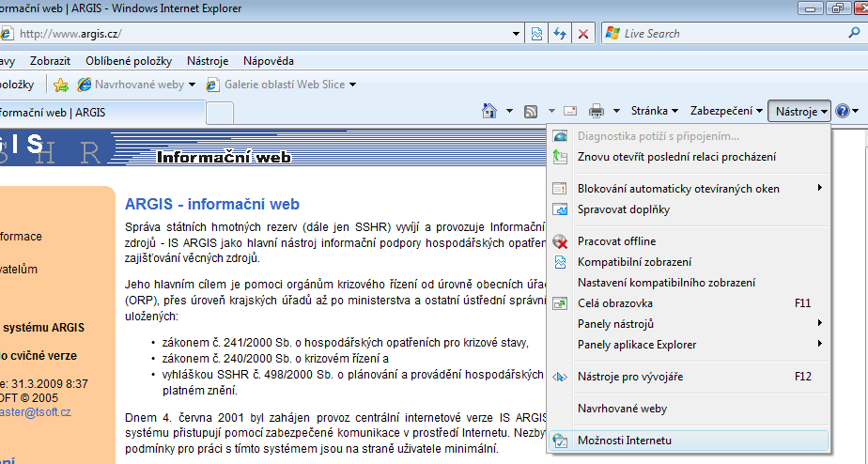This screenshot has height=464, width=868.
Task: Click the text vyhláškou SSHR č. 498/2000 Sb.
Action: (x=248, y=375)
